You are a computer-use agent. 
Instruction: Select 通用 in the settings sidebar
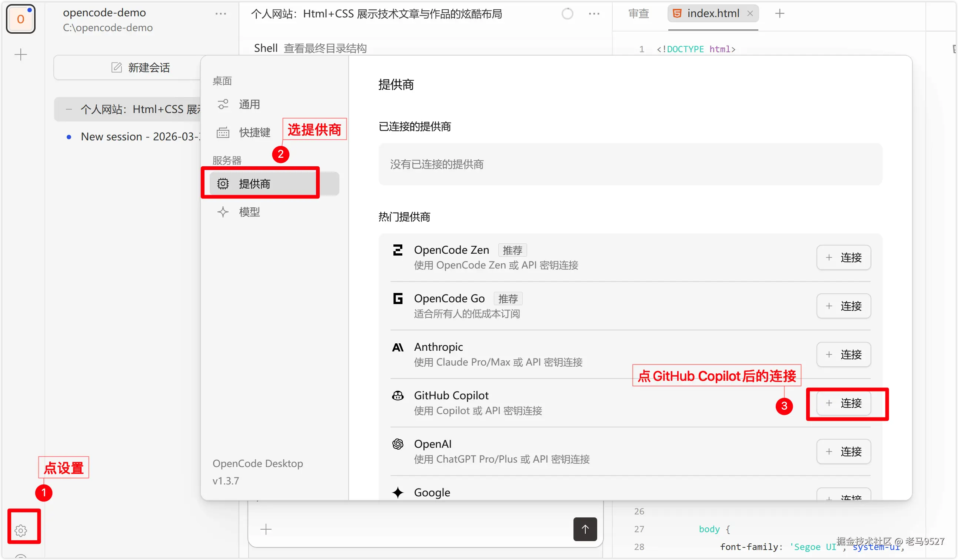point(249,104)
